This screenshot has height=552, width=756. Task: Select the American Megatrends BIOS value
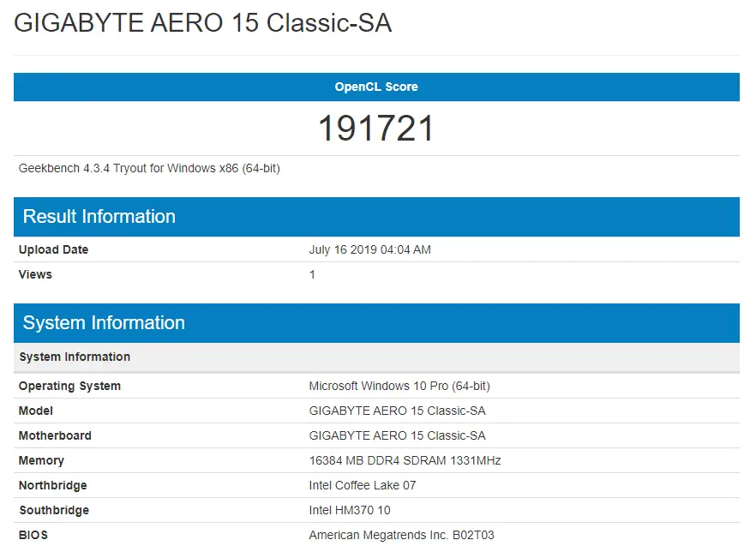click(402, 535)
